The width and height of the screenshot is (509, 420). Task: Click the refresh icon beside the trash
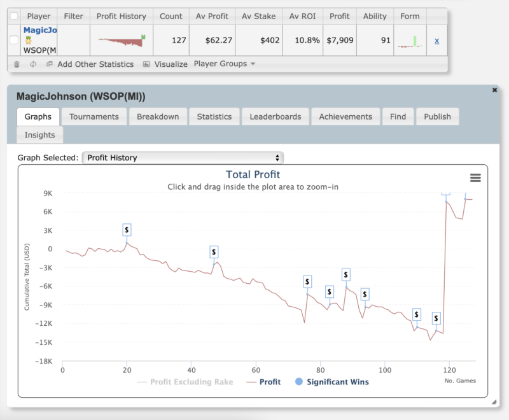[33, 64]
